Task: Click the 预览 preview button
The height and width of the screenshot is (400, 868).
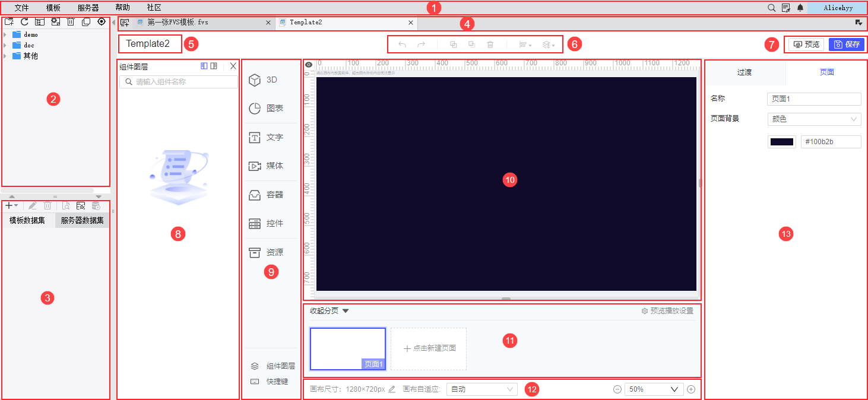Action: click(806, 45)
